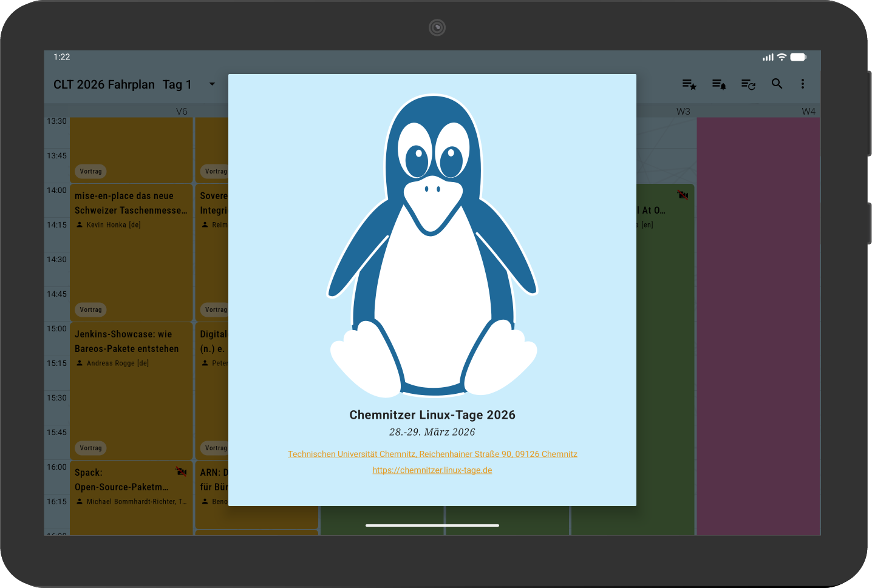
Task: Tap the 16:00 time label
Action: pyautogui.click(x=57, y=467)
